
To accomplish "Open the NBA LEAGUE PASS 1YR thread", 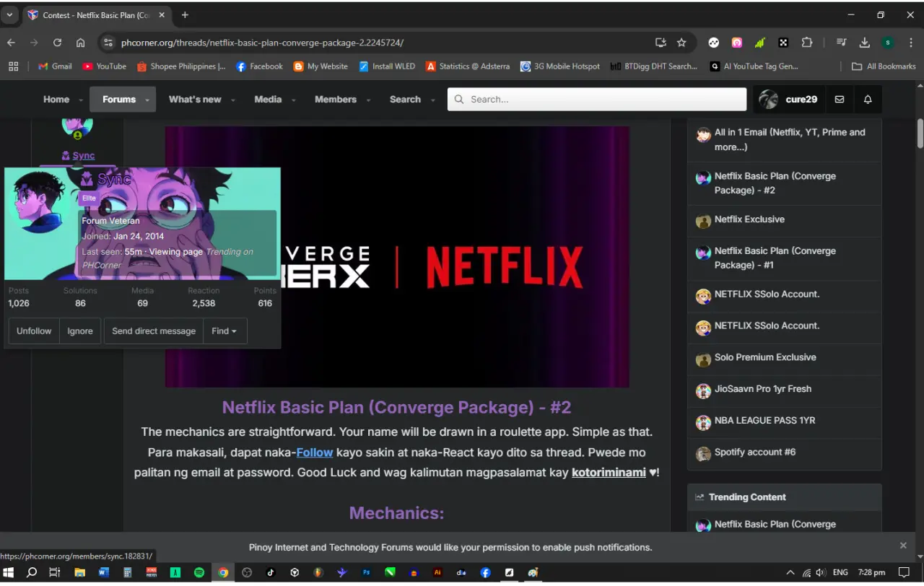I will tap(765, 421).
